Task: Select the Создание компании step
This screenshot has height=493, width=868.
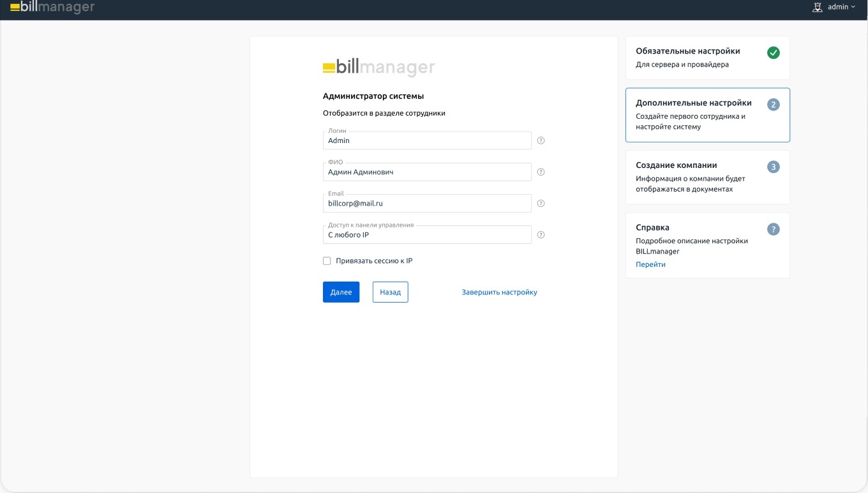Action: pos(708,177)
